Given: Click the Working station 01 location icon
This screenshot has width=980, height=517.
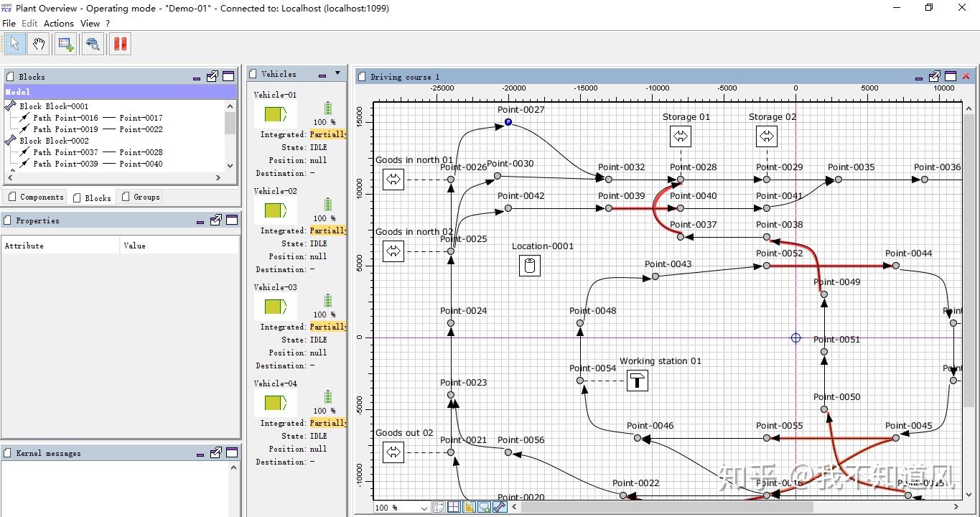Looking at the screenshot, I should [x=638, y=380].
